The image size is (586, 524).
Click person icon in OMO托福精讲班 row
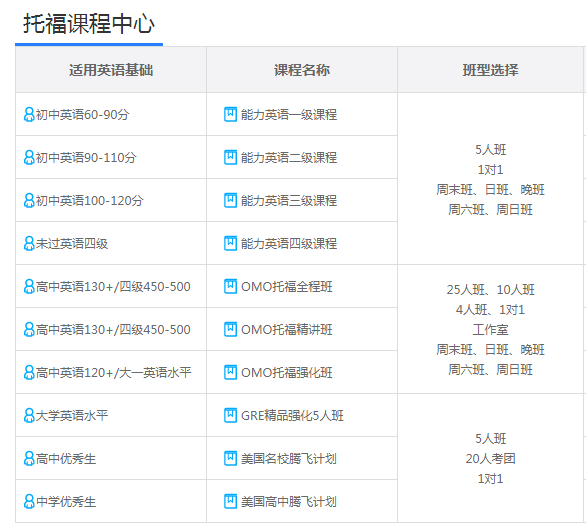click(x=29, y=330)
